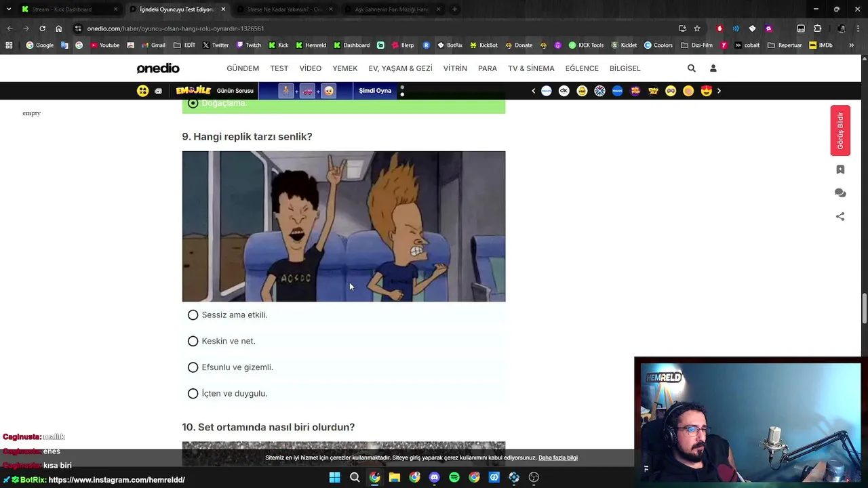Image resolution: width=868 pixels, height=488 pixels.
Task: Click the browser address bar URL
Action: pyautogui.click(x=176, y=28)
